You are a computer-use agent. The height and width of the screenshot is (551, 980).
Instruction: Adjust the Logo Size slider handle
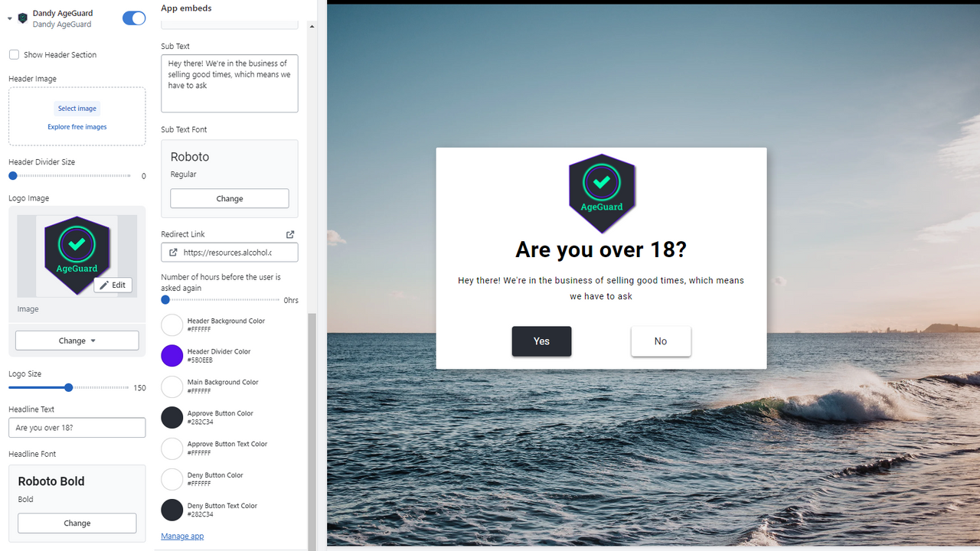69,388
